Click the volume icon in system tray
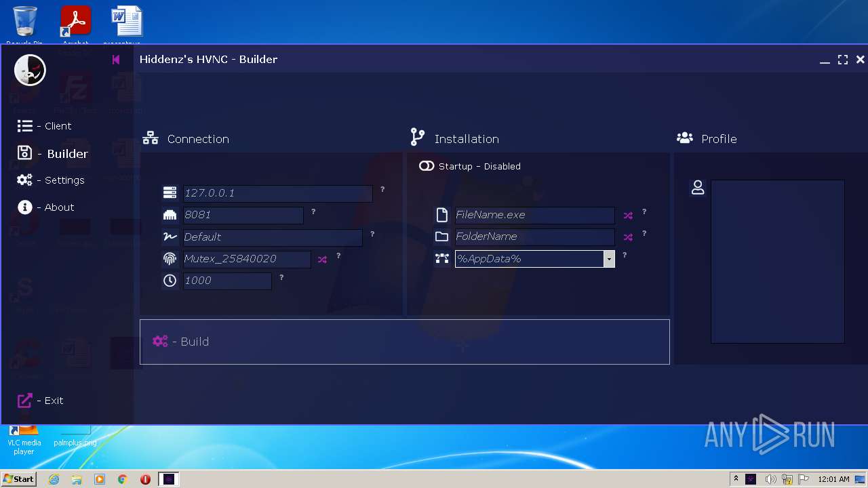Image resolution: width=868 pixels, height=488 pixels. (x=770, y=479)
